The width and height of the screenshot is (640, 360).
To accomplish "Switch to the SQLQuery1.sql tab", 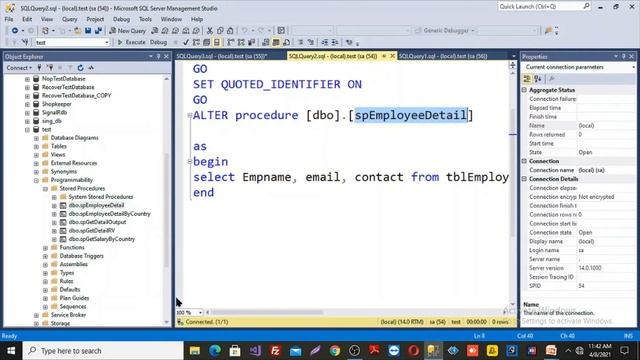I will 443,56.
